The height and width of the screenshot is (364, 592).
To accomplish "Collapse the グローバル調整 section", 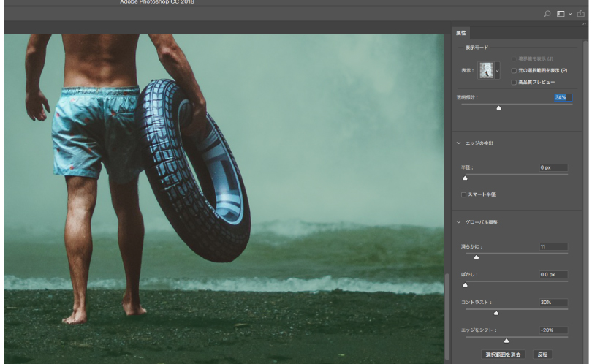I will click(459, 222).
